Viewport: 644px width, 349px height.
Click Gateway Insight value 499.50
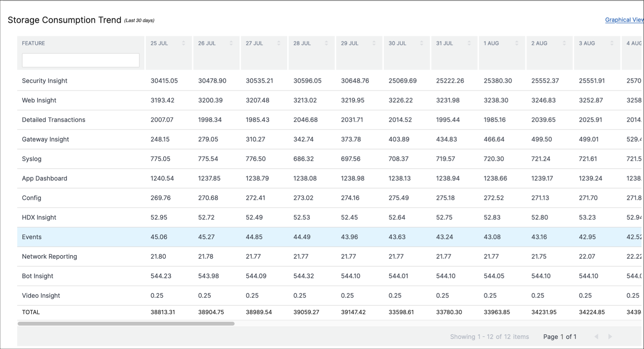tap(542, 139)
